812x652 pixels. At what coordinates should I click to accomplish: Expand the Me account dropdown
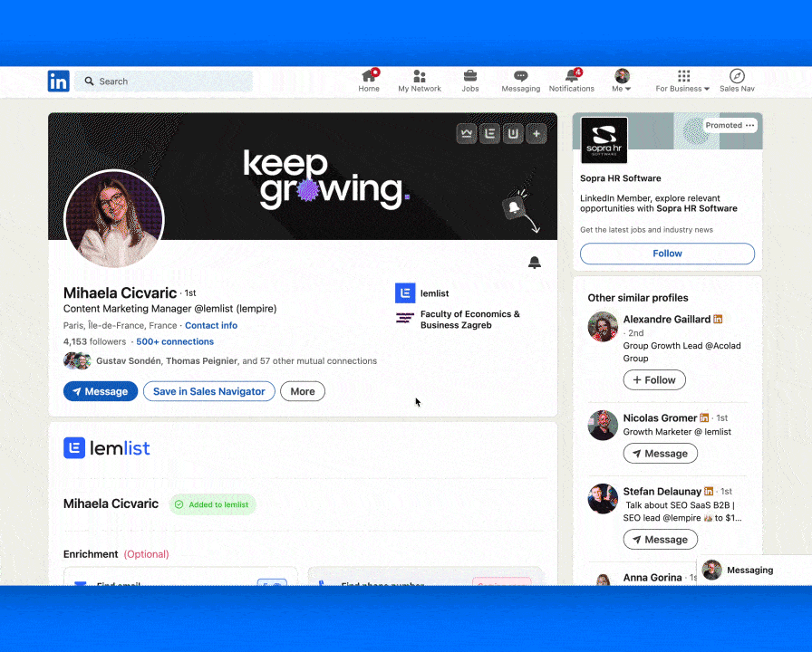coord(622,81)
